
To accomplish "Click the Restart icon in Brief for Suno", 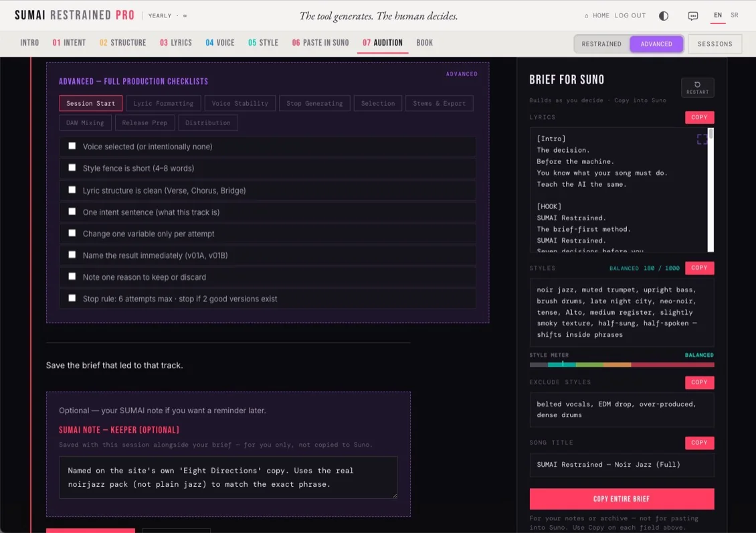I will 697,87.
